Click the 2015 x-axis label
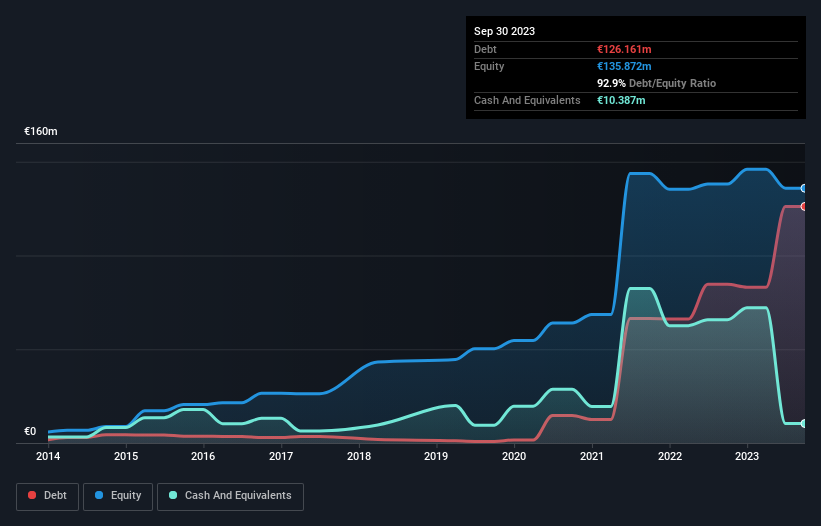 click(126, 456)
